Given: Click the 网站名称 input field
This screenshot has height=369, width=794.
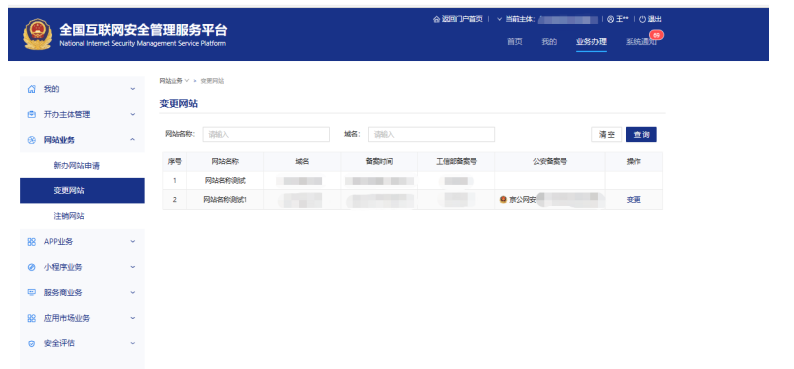Looking at the screenshot, I should coord(266,135).
